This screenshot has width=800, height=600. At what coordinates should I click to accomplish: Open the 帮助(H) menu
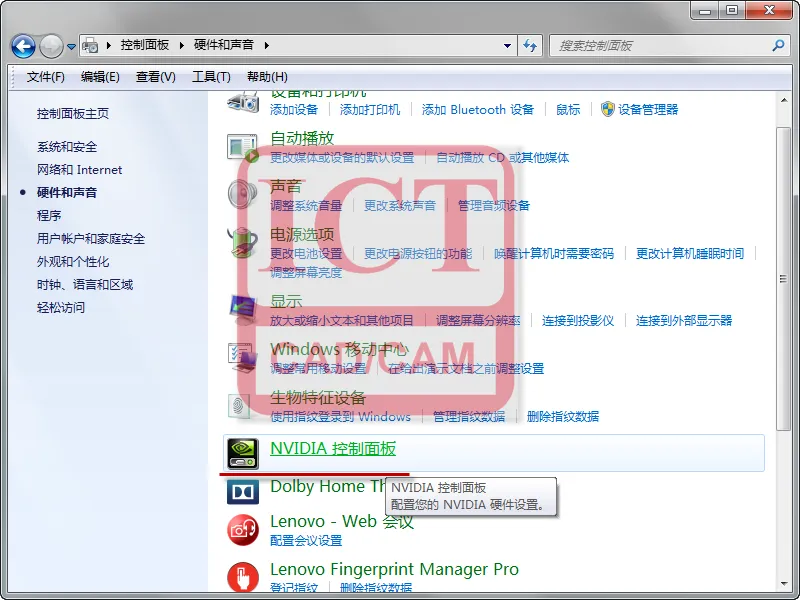pos(267,77)
